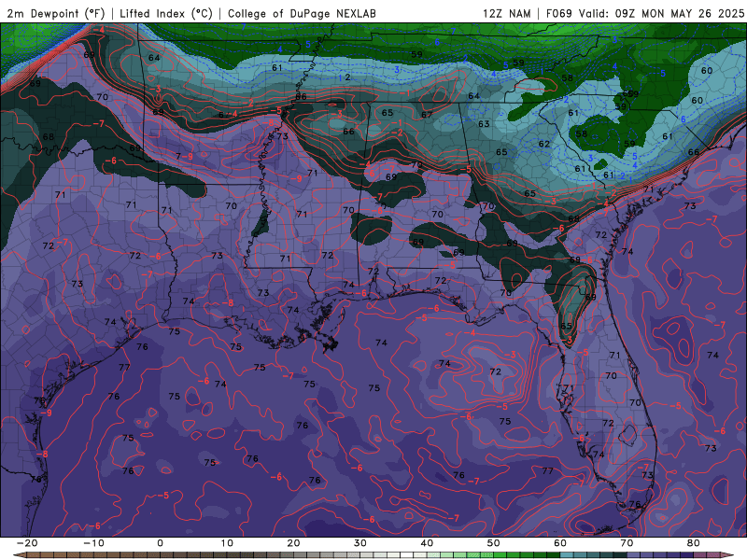Click the 0 label on color scale
This screenshot has height=560, width=747.
(x=160, y=543)
